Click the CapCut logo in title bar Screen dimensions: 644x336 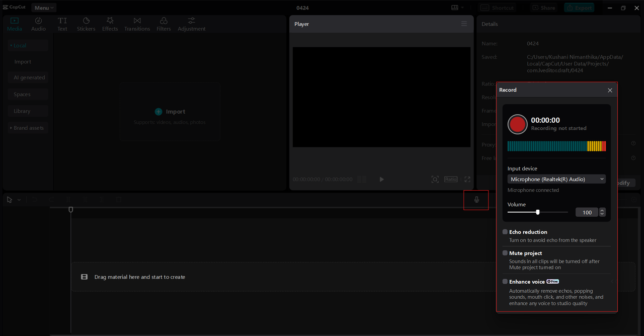[x=14, y=7]
